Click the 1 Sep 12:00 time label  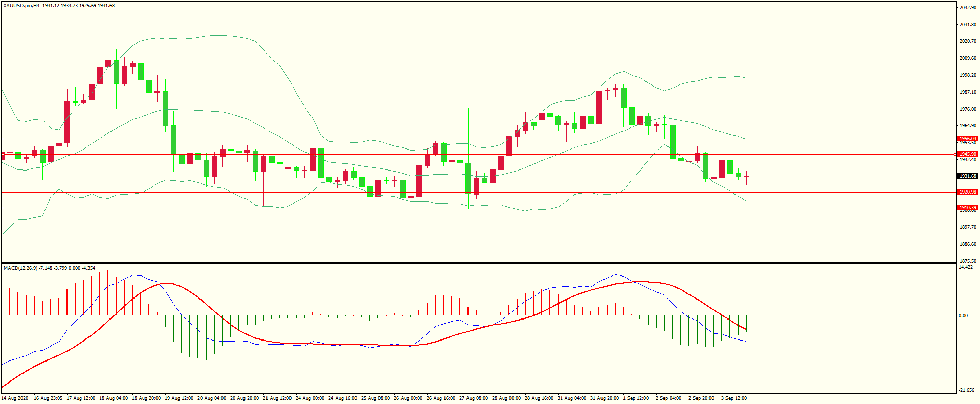pyautogui.click(x=636, y=398)
